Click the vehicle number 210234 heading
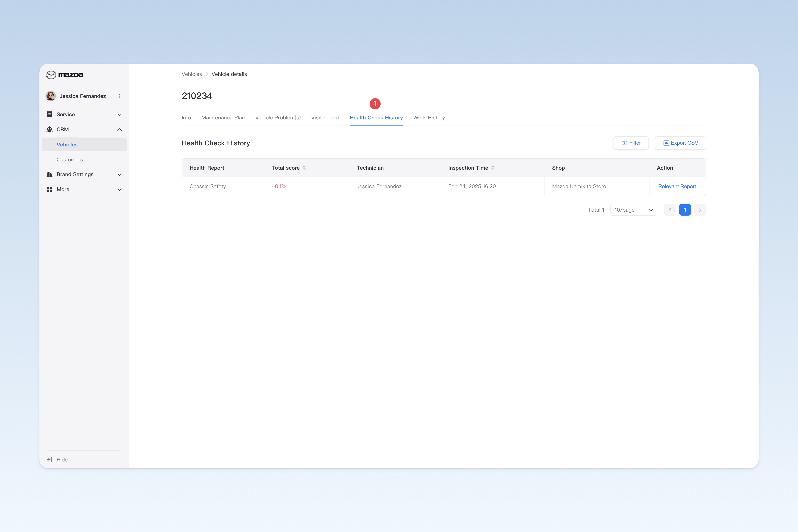This screenshot has height=532, width=798. (x=197, y=96)
